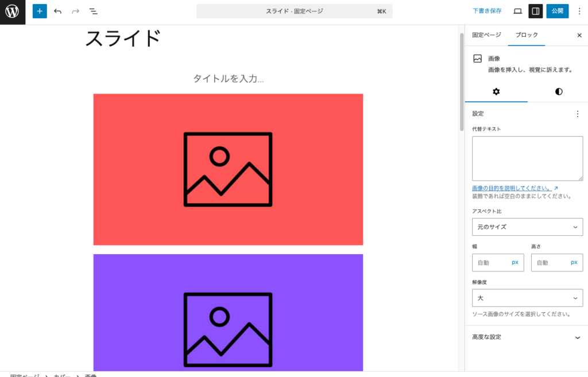Open the document overview list view
The width and height of the screenshot is (588, 377).
pos(94,11)
